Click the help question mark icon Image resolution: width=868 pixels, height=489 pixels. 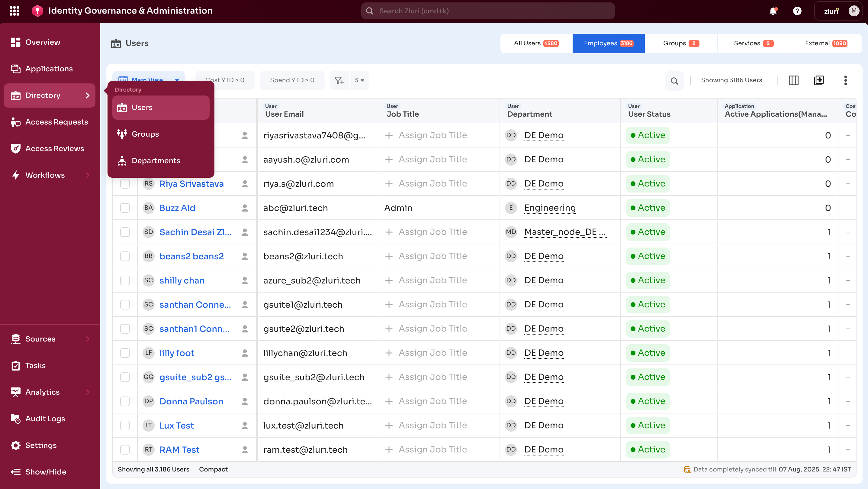coord(797,11)
